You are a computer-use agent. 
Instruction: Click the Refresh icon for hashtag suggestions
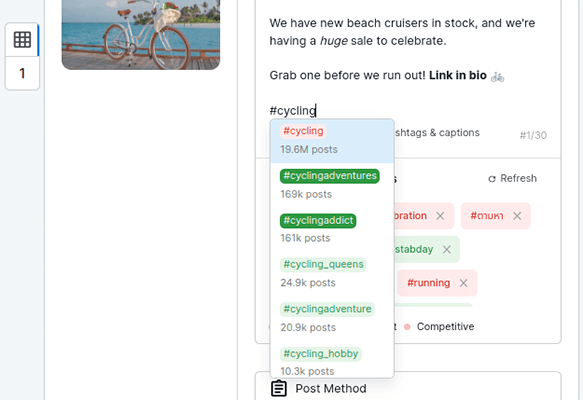[492, 179]
